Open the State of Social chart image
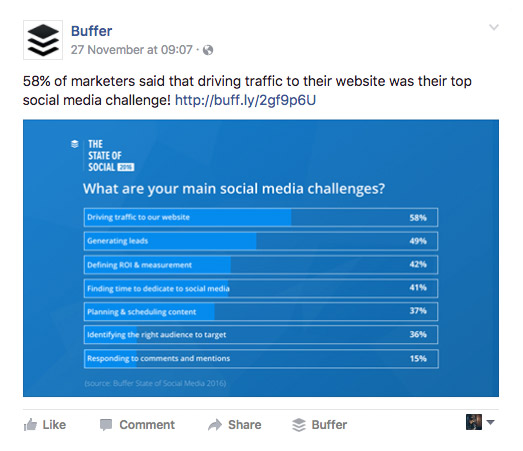Screen dimensions: 523x451 (x=261, y=258)
